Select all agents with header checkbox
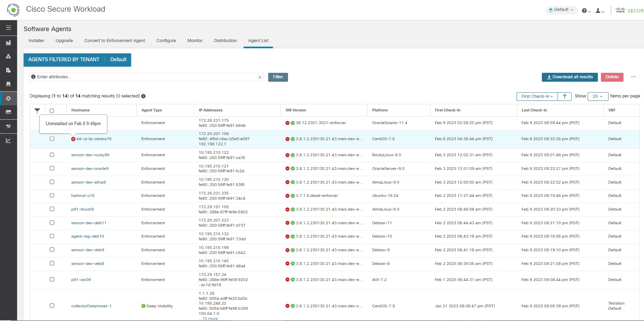 (x=52, y=111)
